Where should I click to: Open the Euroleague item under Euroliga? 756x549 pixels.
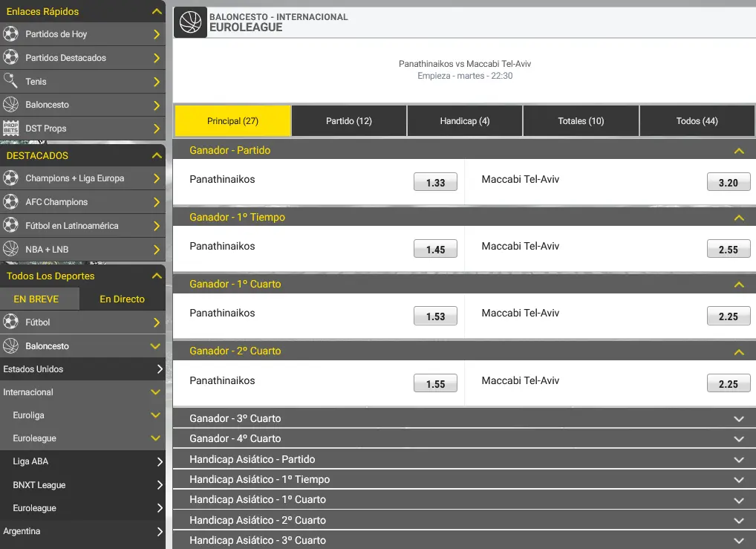tap(82, 438)
